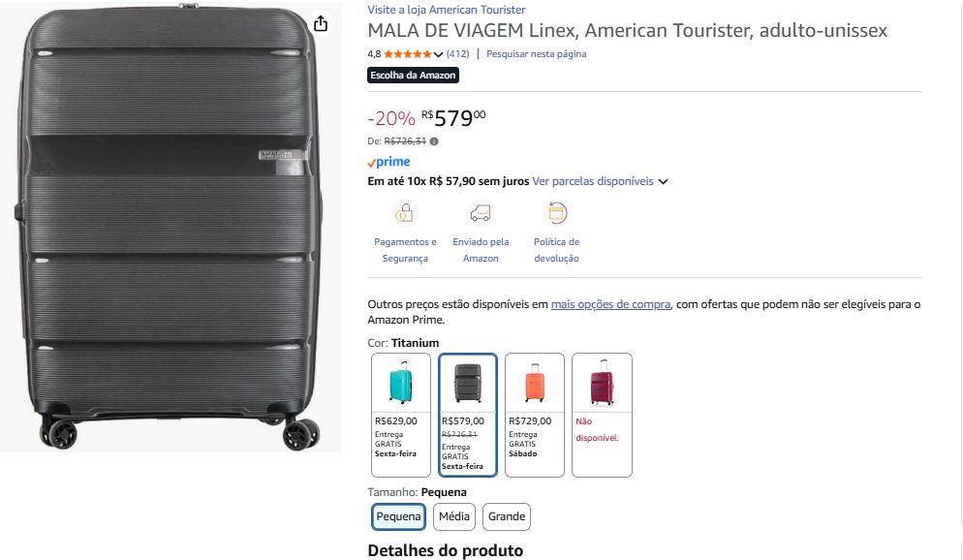Click the share icon on product image

coord(321,24)
